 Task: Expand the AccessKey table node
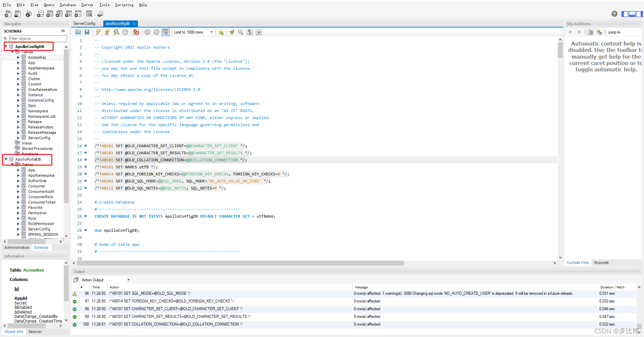tap(18, 57)
